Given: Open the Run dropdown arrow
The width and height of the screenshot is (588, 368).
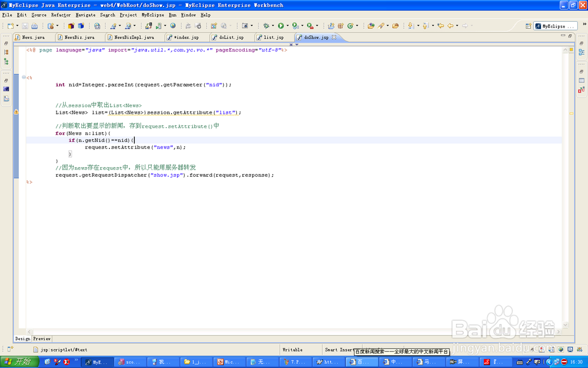Looking at the screenshot, I should tap(288, 26).
